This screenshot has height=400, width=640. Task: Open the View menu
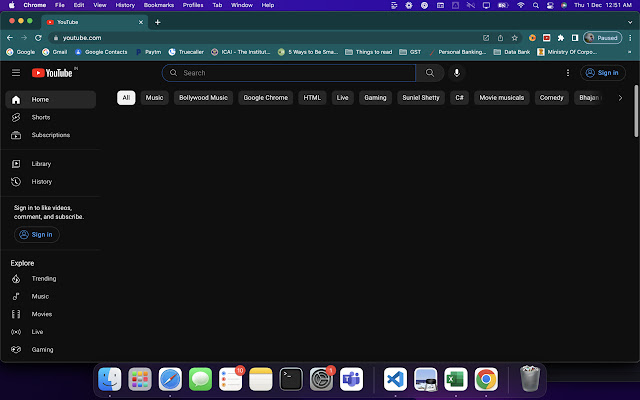pyautogui.click(x=100, y=5)
